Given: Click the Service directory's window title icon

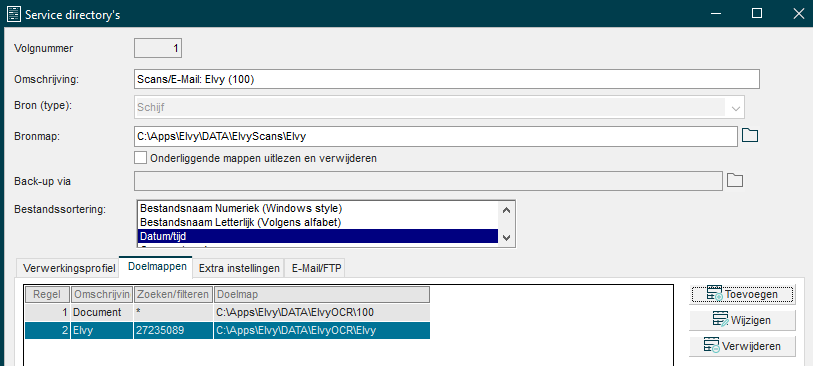Looking at the screenshot, I should point(13,13).
